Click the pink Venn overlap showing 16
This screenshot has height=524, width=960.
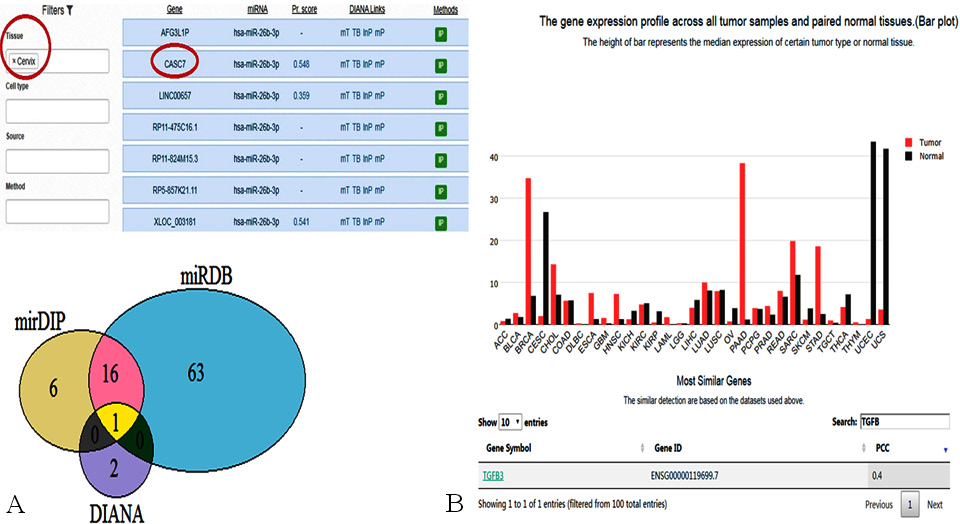tap(110, 373)
